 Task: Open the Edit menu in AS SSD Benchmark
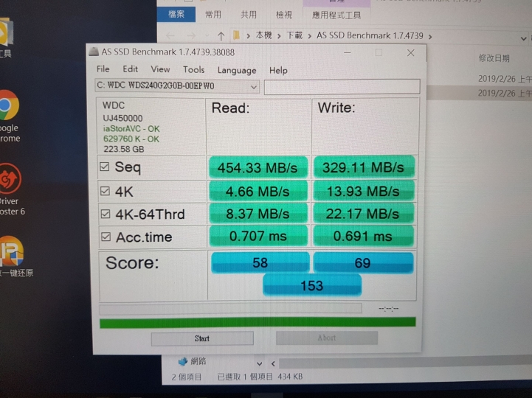tap(131, 69)
